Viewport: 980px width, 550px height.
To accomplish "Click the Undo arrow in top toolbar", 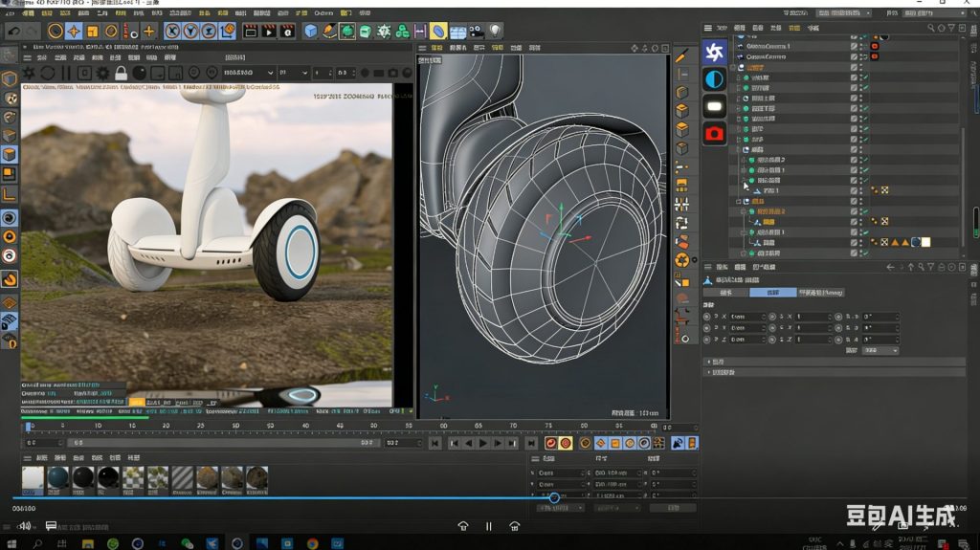I will [13, 32].
